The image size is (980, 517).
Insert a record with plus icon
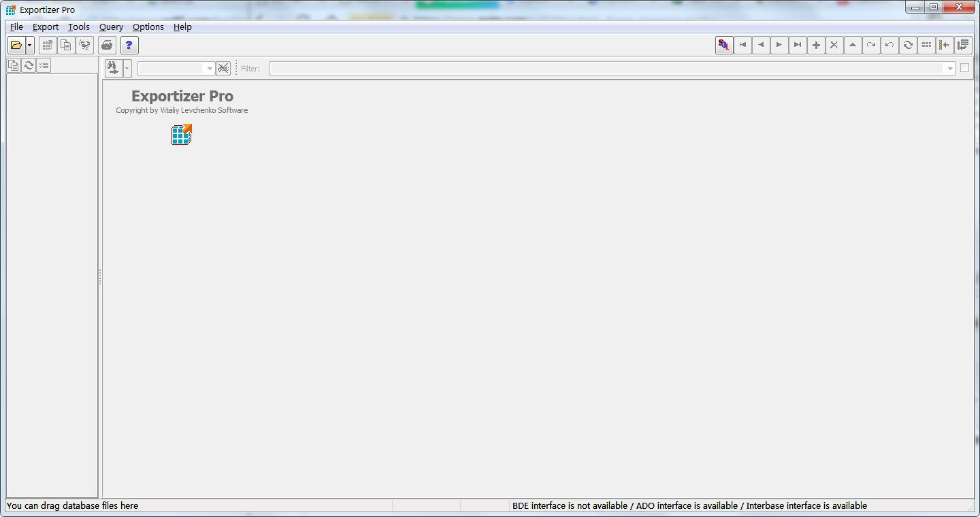pos(816,46)
